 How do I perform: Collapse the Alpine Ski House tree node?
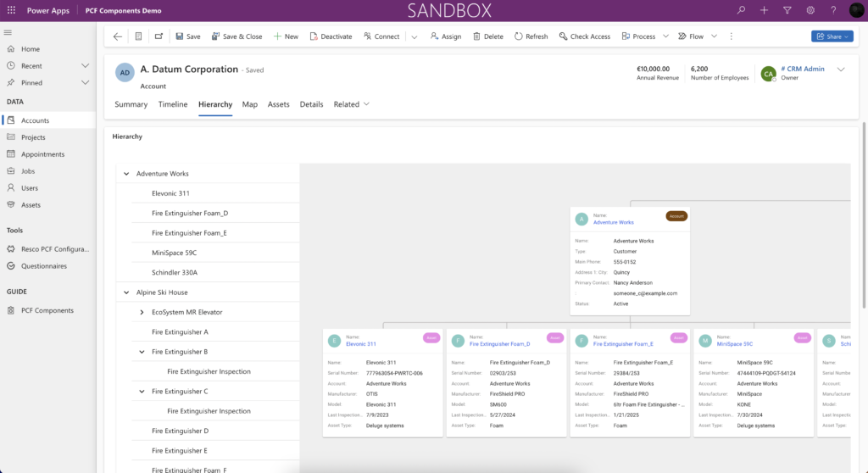(126, 292)
